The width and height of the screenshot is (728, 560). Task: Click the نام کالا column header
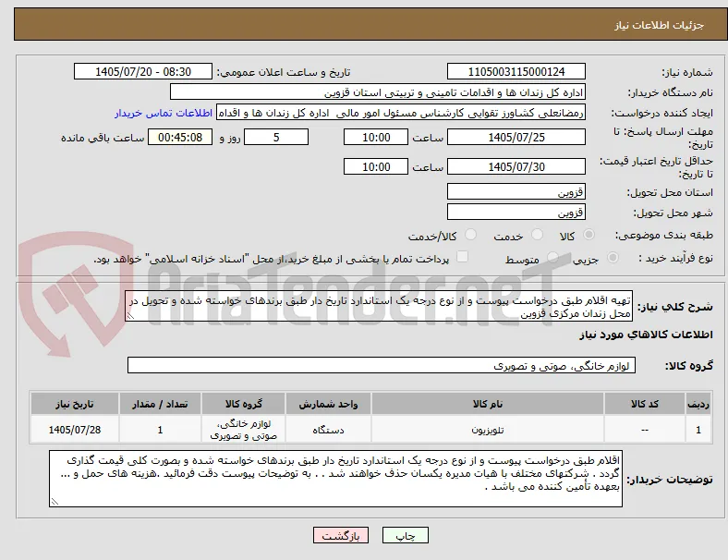[488, 404]
